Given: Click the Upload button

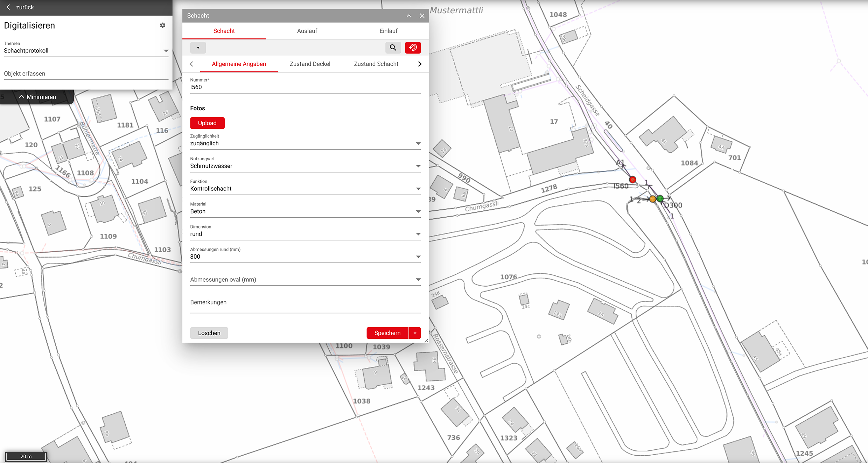Looking at the screenshot, I should pyautogui.click(x=207, y=123).
